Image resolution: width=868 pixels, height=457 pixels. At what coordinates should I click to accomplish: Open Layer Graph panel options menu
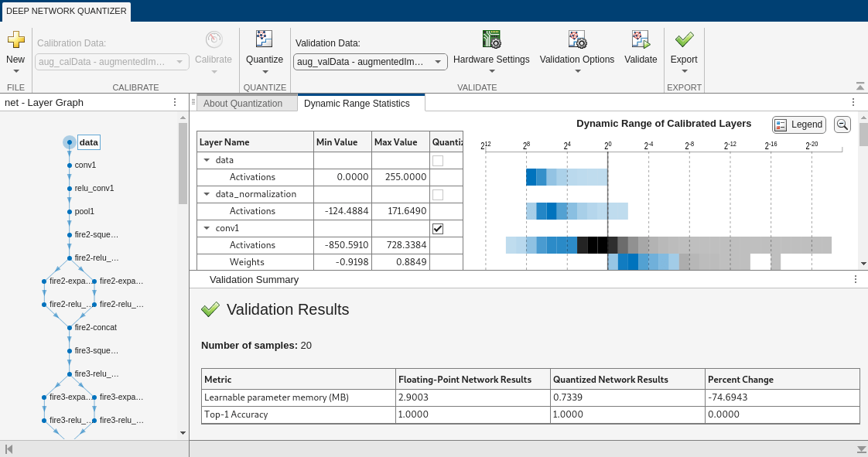tap(175, 103)
